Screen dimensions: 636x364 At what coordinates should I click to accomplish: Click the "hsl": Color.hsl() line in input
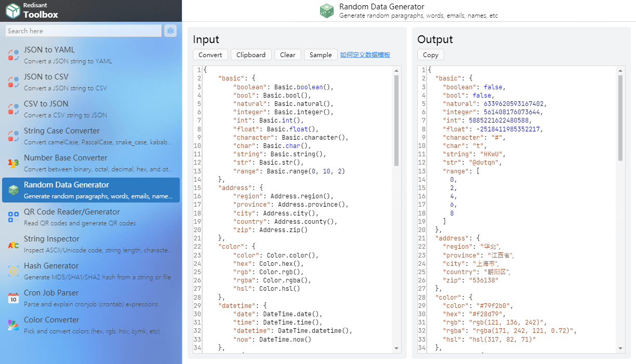point(267,288)
